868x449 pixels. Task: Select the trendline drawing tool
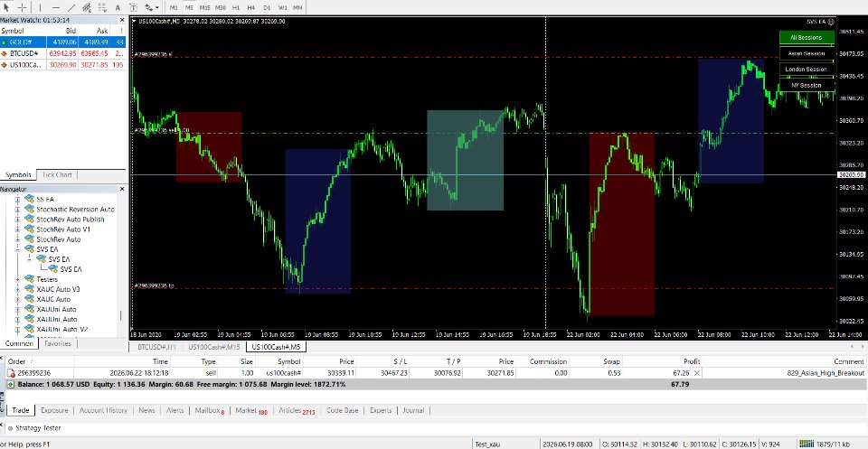tap(71, 7)
